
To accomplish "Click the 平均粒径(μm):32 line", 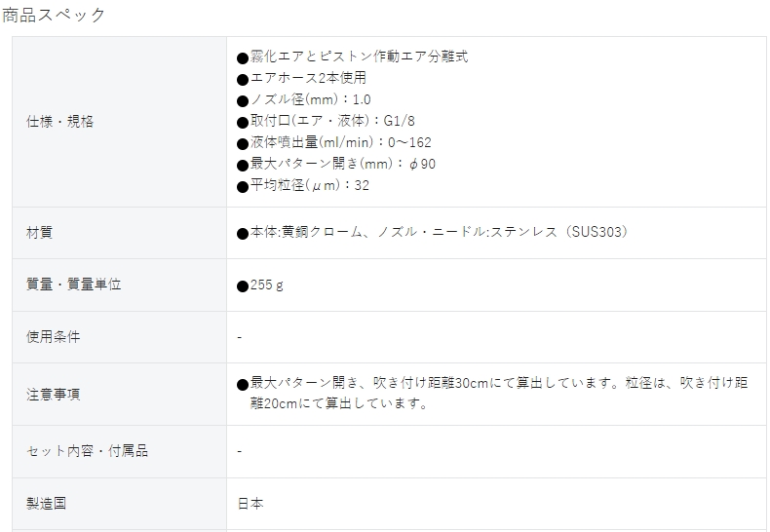I will [x=303, y=185].
